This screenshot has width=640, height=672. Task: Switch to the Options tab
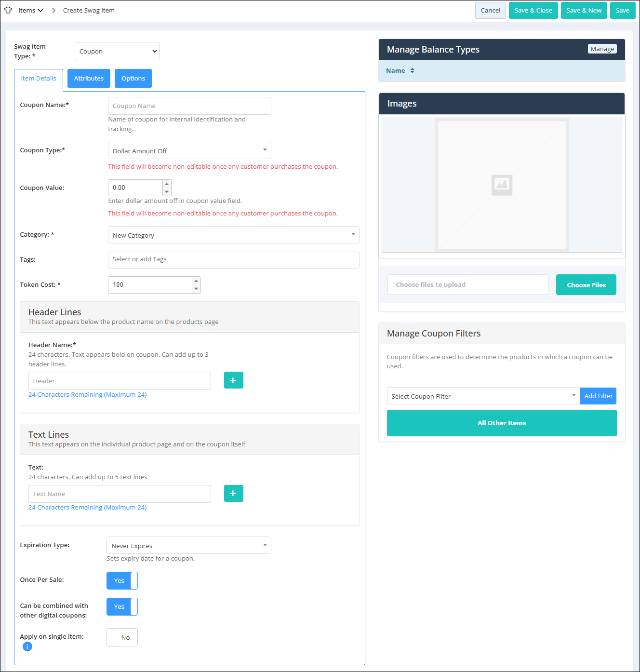(133, 78)
